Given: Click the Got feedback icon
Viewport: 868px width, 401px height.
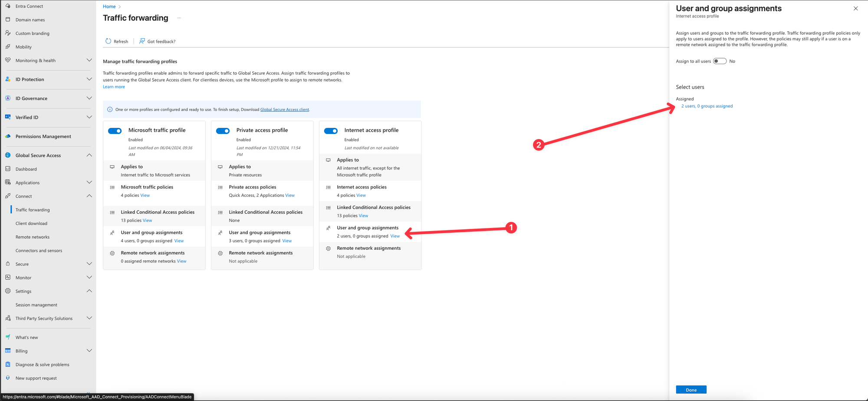Looking at the screenshot, I should coord(142,41).
